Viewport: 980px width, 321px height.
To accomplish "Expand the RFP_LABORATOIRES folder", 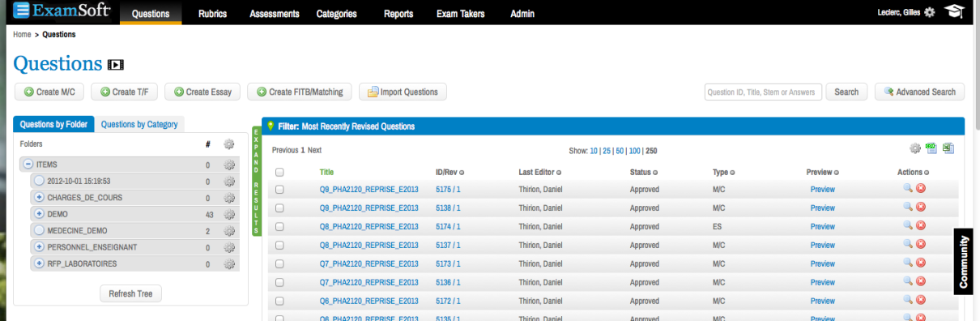I will [x=39, y=263].
